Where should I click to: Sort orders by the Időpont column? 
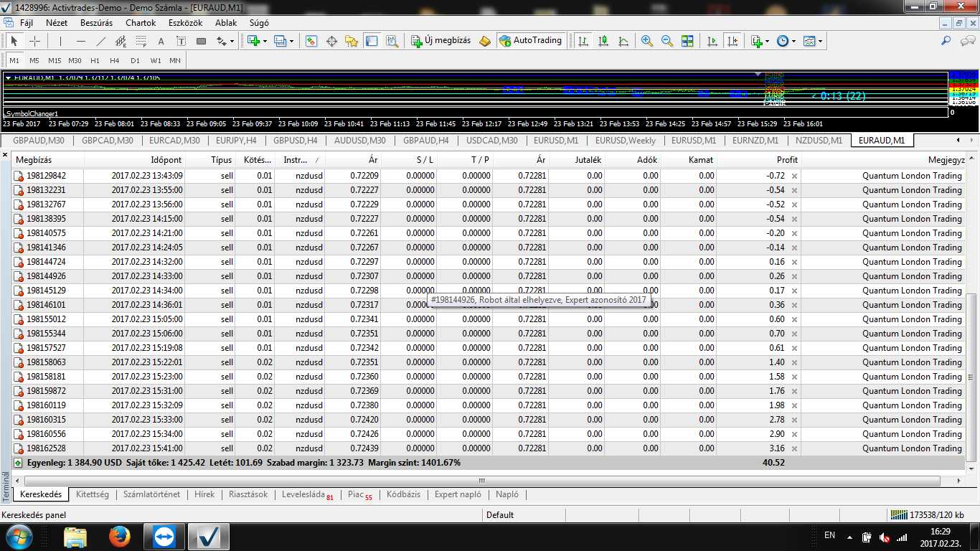click(x=135, y=159)
